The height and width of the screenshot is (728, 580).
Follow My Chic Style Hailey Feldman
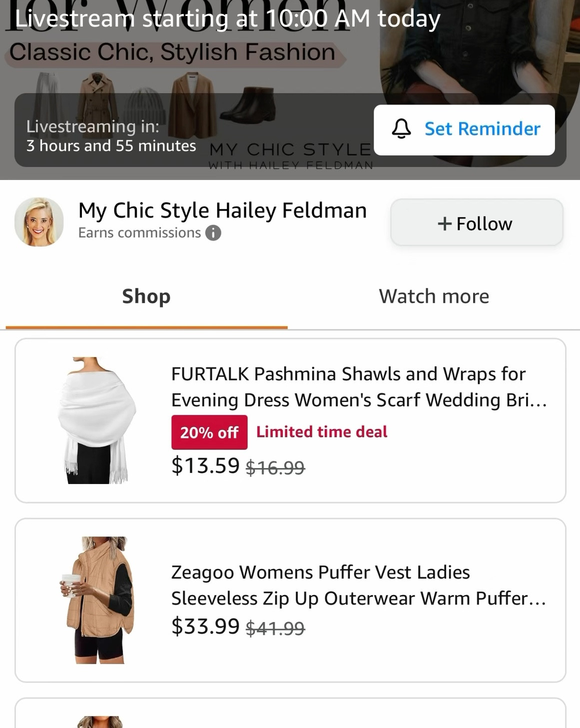pyautogui.click(x=476, y=223)
